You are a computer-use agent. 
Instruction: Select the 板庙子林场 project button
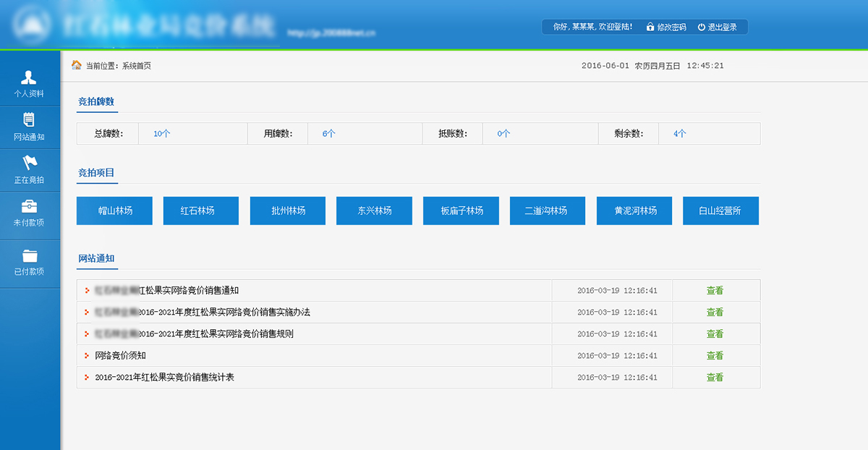pyautogui.click(x=461, y=211)
